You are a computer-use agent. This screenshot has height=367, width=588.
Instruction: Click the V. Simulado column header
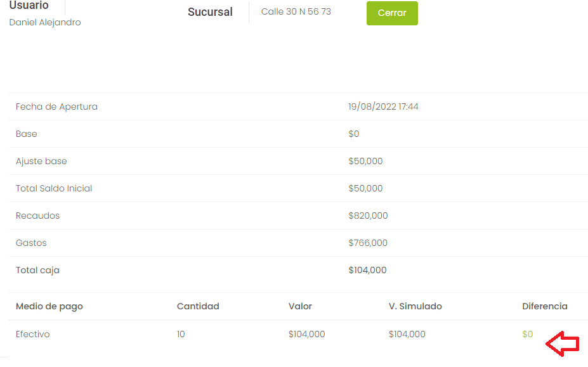pyautogui.click(x=415, y=306)
